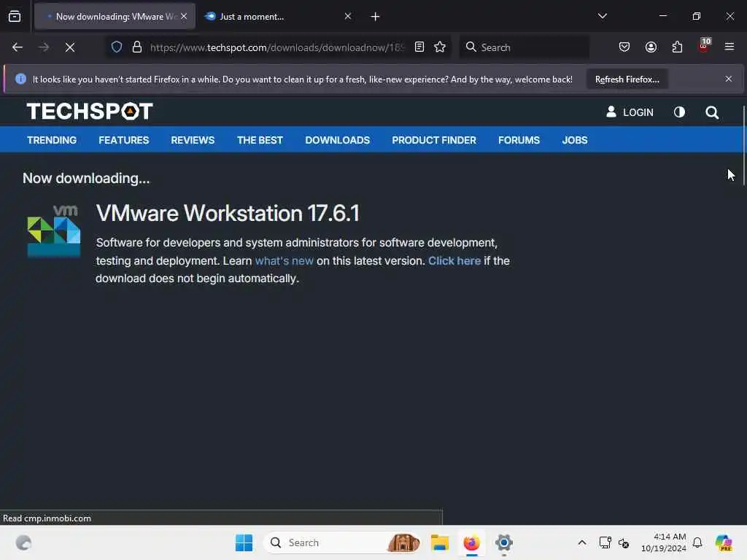Screen dimensions: 747x560
Task: Focus the Firefox Search box
Action: pos(524,47)
